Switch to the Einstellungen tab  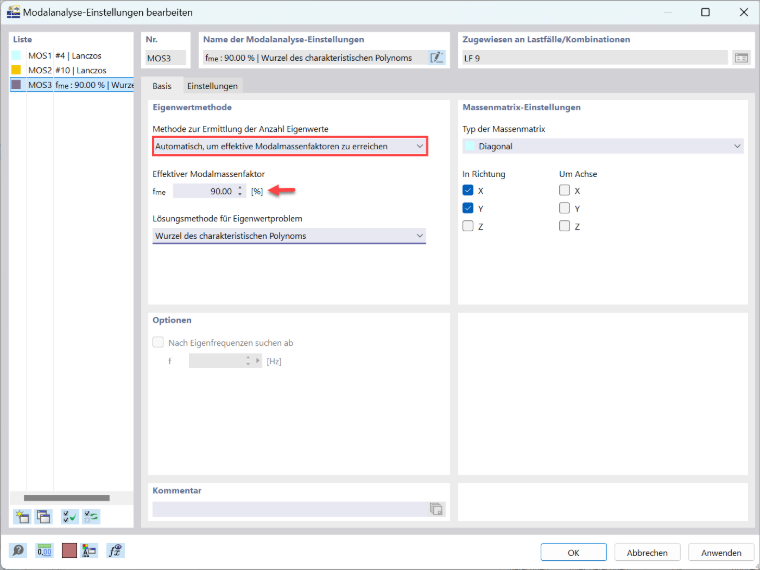coord(212,86)
